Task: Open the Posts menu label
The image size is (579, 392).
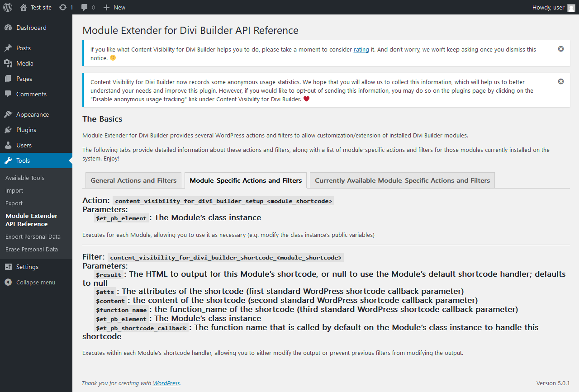Action: [24, 48]
